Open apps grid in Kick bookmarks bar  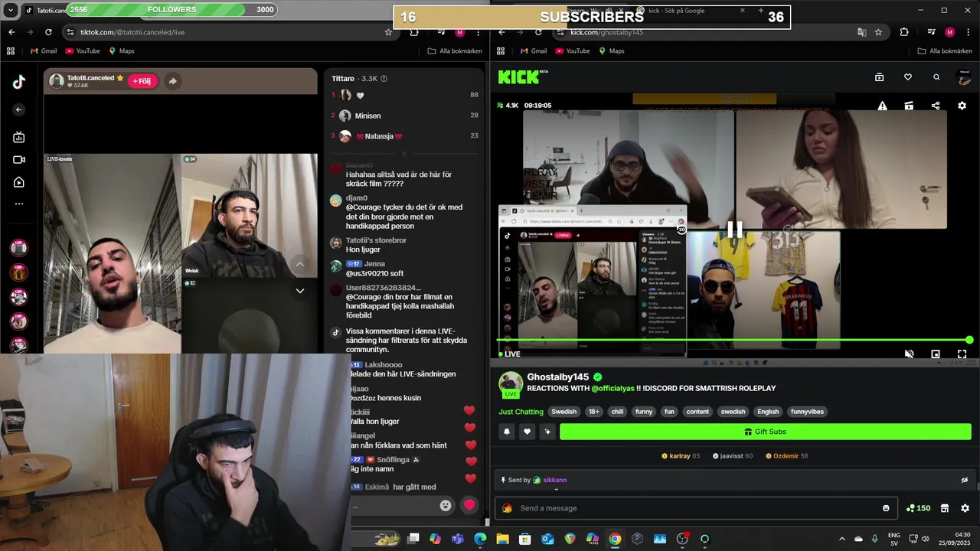point(501,51)
